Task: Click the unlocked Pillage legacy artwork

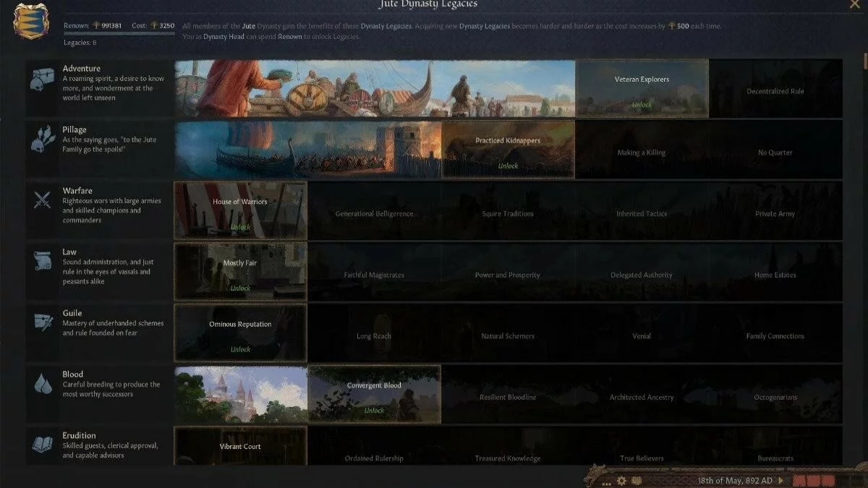Action: coord(307,150)
